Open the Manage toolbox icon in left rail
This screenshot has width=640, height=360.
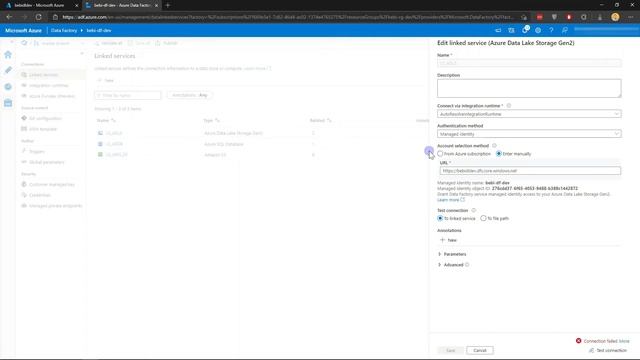coord(8,103)
